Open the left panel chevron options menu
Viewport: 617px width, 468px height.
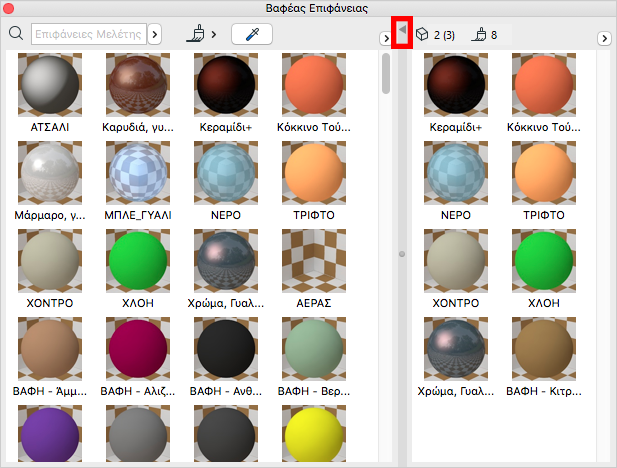coord(386,38)
